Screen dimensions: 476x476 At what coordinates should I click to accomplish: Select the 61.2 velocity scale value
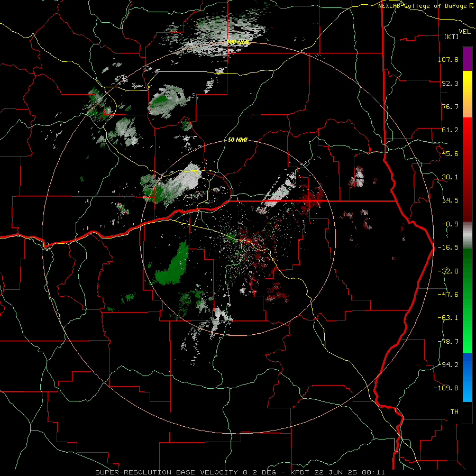[x=450, y=130]
